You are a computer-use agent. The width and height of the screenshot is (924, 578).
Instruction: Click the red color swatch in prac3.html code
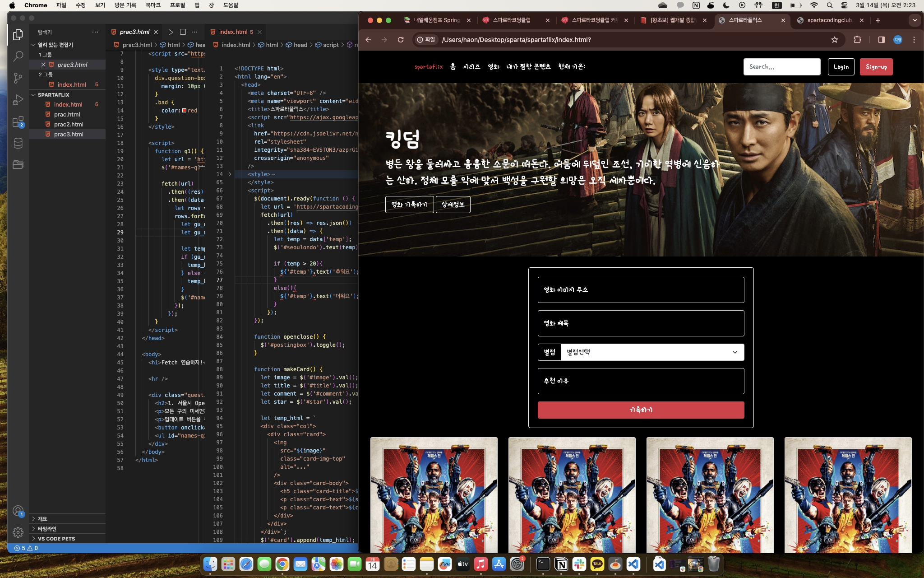point(185,111)
